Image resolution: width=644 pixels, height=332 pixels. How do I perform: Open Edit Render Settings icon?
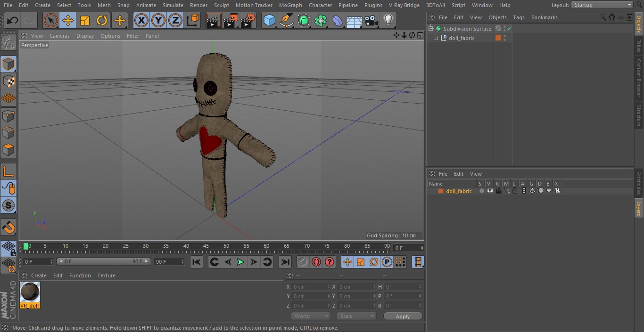[x=248, y=20]
